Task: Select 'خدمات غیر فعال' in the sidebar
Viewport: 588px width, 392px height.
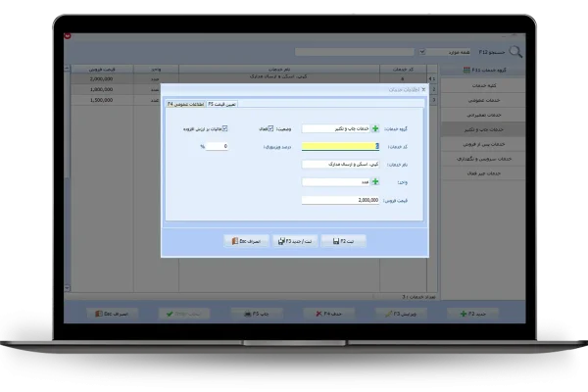Action: click(483, 173)
